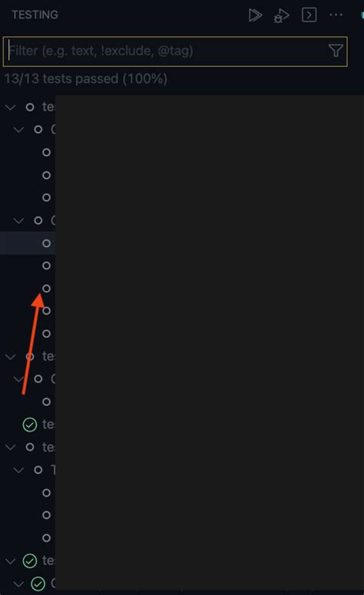Collapse the suite whose name starts with T
This screenshot has height=595, width=364.
click(18, 470)
